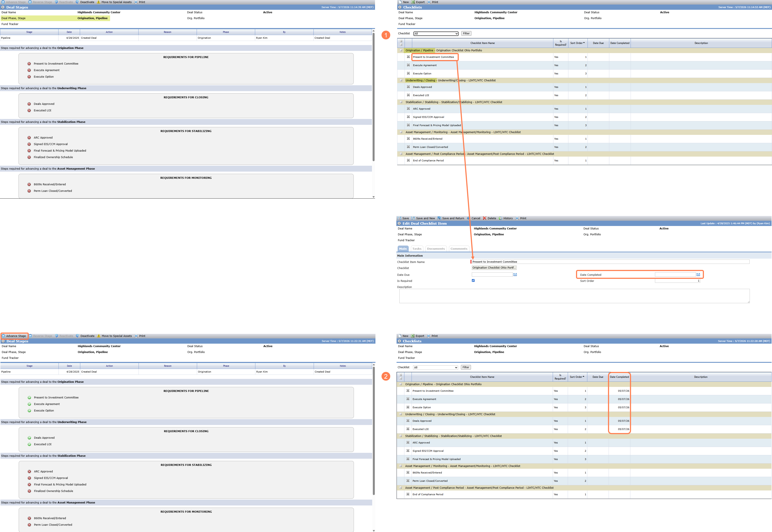Click into the Sort Order input field
The image size is (772, 532).
677,281
